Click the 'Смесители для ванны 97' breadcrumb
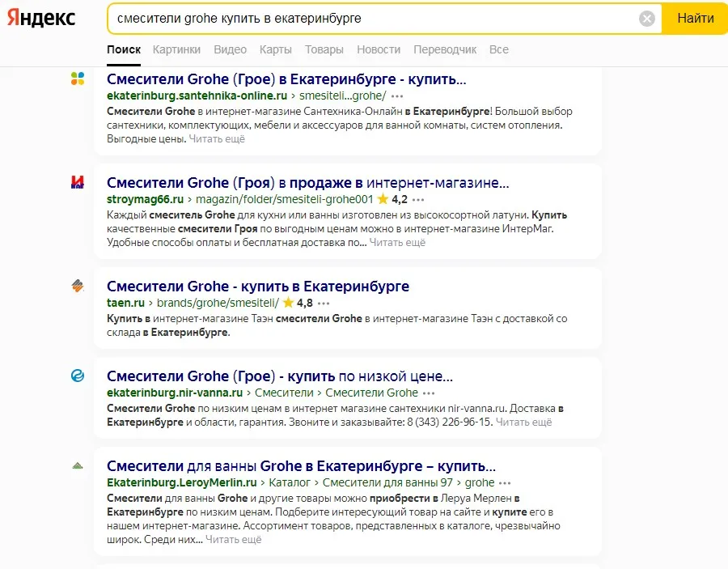This screenshot has width=728, height=569. [x=387, y=482]
